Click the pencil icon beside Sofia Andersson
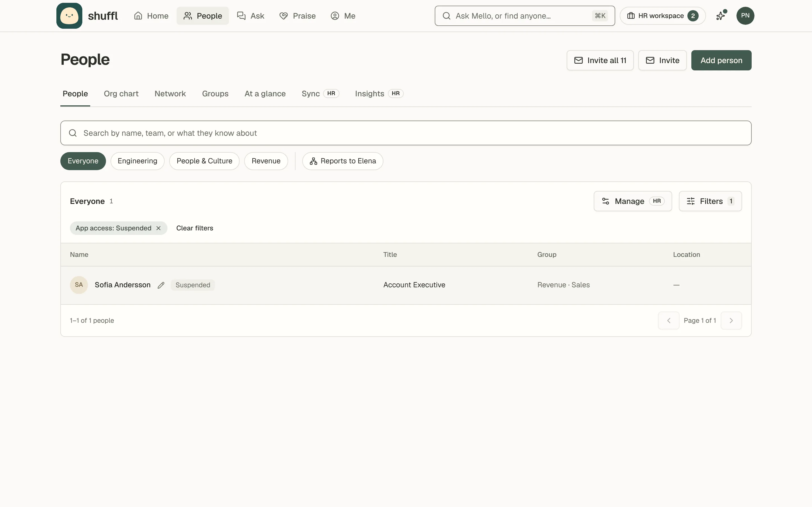Image resolution: width=812 pixels, height=507 pixels. [x=161, y=285]
